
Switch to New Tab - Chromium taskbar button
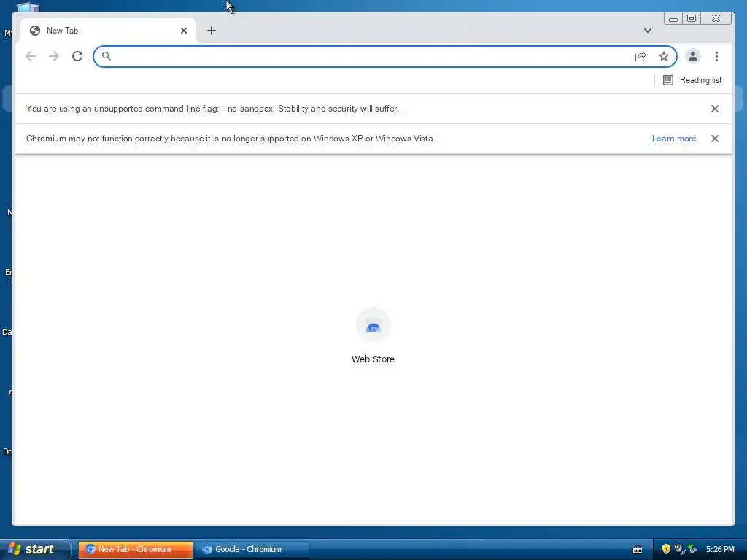pos(135,549)
